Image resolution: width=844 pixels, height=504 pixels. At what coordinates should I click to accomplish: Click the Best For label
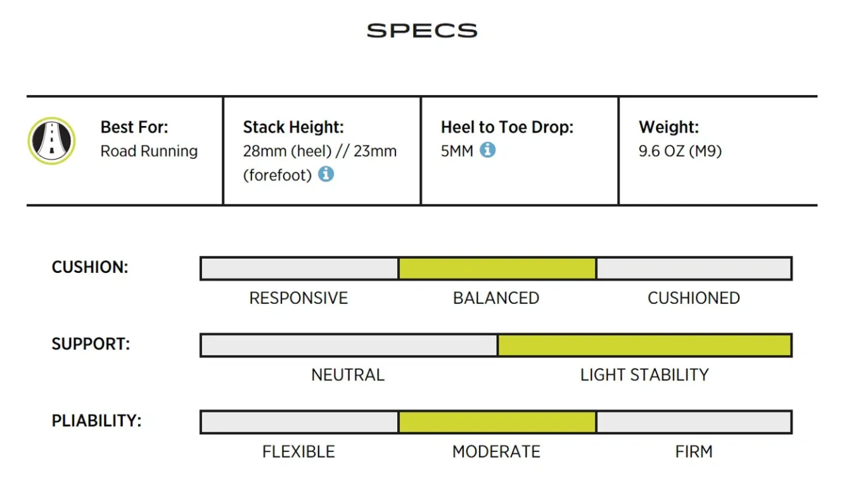[x=134, y=127]
